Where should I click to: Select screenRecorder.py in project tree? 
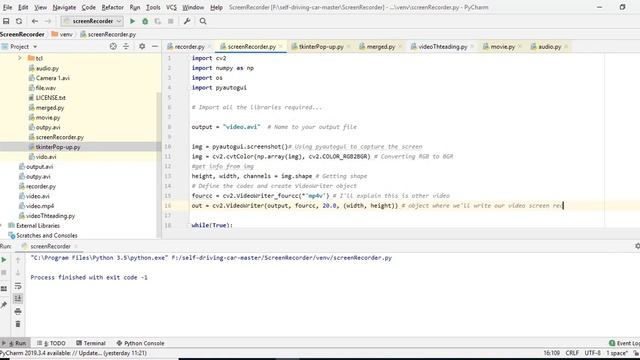pos(60,137)
